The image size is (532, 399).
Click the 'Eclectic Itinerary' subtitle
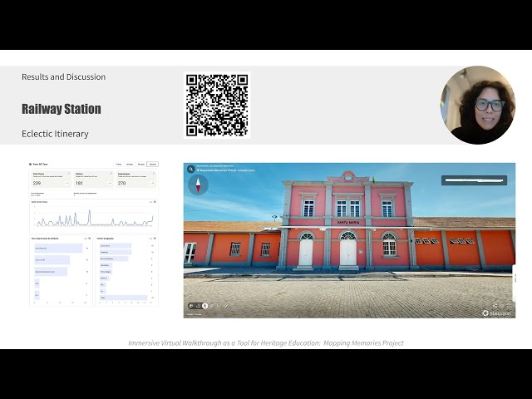click(55, 134)
